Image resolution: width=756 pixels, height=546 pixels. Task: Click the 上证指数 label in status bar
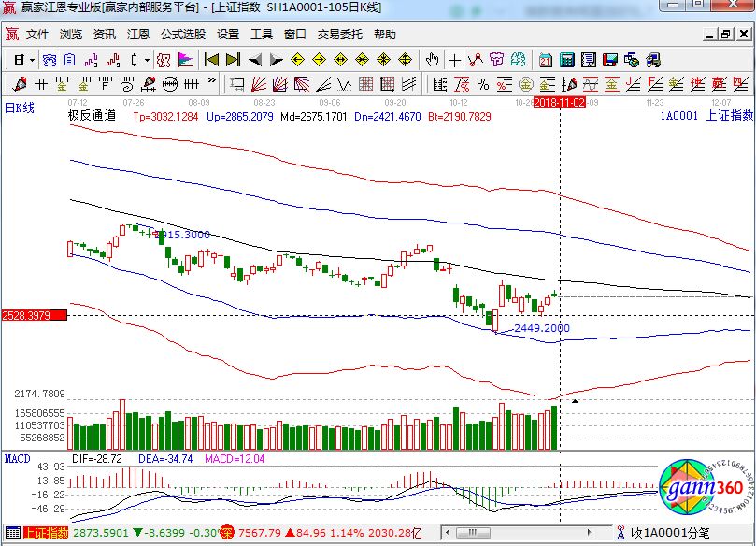[x=46, y=533]
